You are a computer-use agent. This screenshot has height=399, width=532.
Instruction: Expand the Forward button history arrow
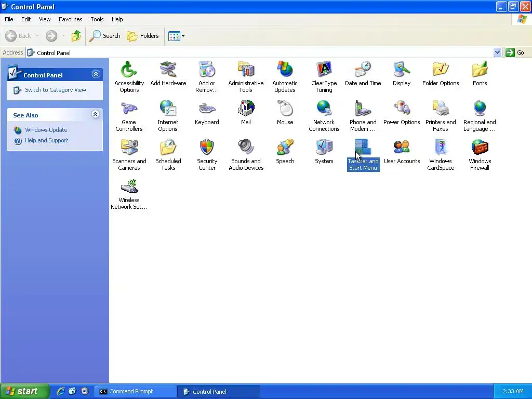pyautogui.click(x=63, y=36)
